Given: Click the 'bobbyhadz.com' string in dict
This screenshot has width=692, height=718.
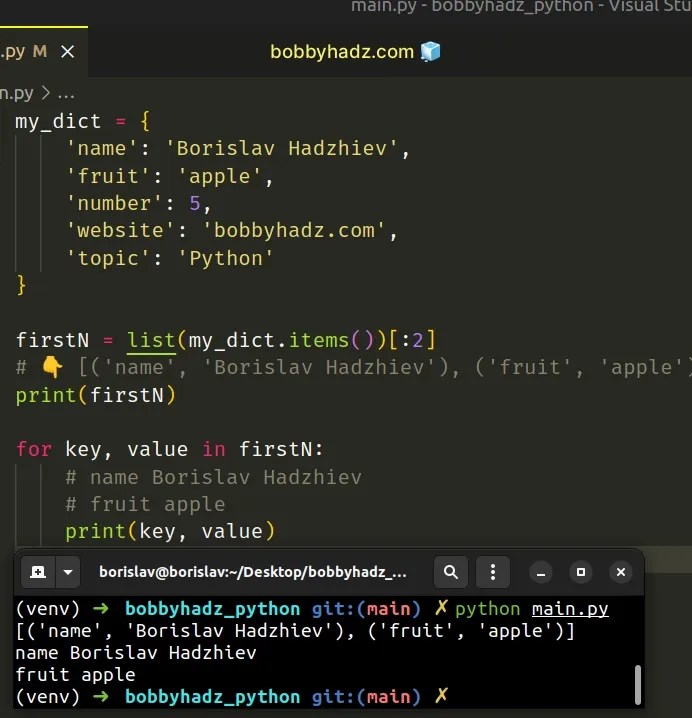Looking at the screenshot, I should pos(294,230).
